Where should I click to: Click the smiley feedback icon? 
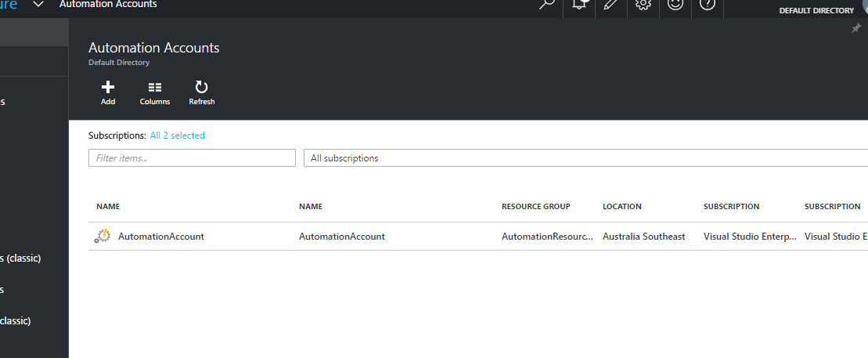pos(675,5)
